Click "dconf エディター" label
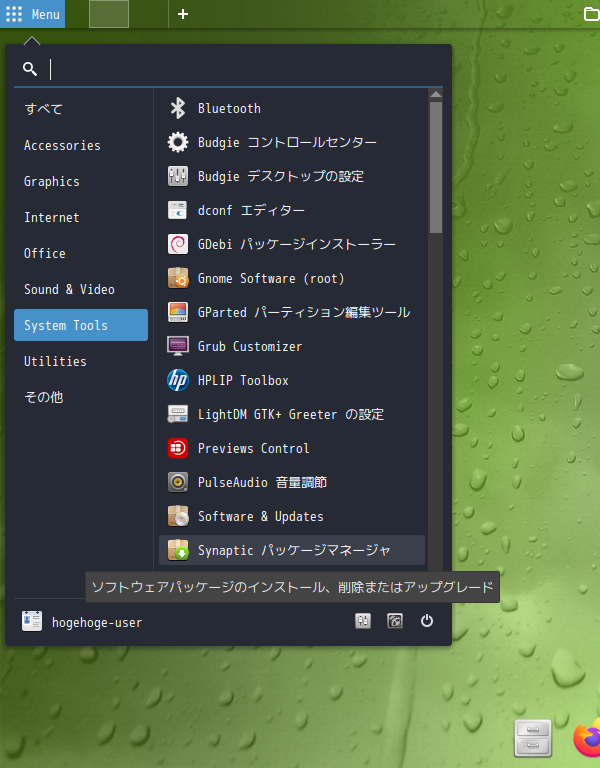 tap(251, 210)
